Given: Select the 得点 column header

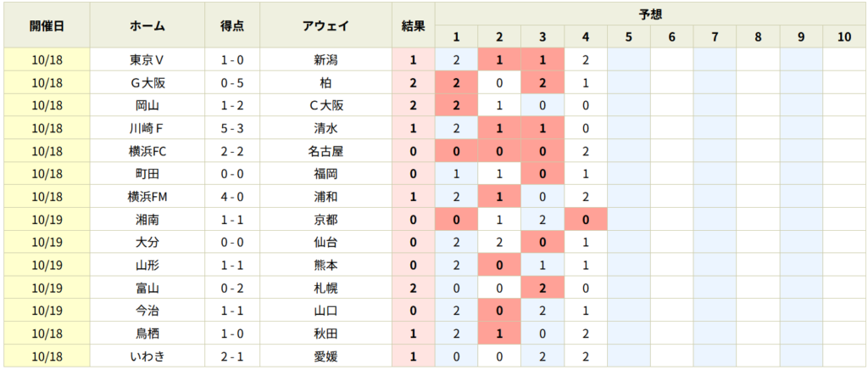Looking at the screenshot, I should [x=232, y=25].
